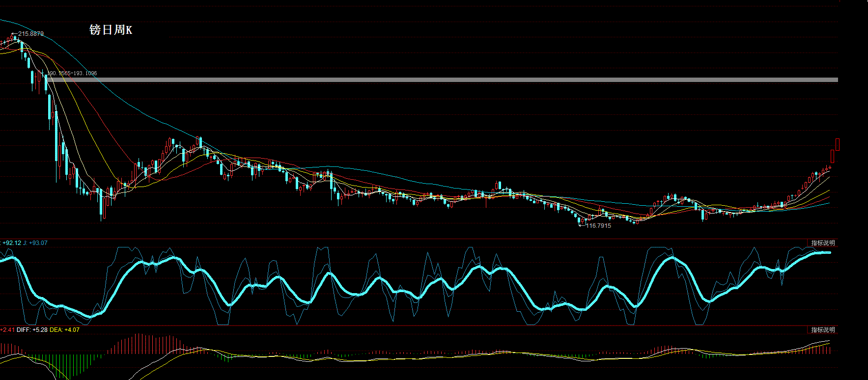Select the gray horizontal resistance band
This screenshot has width=868, height=380.
tap(442, 80)
